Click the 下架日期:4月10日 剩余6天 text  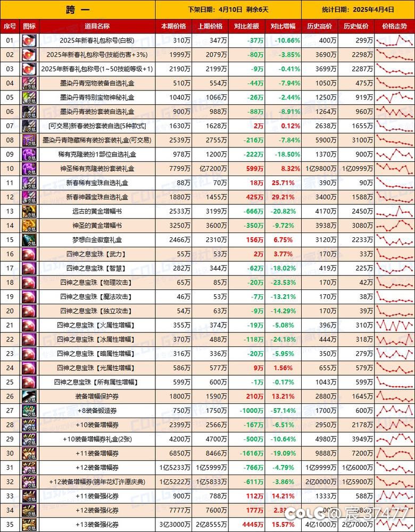tap(228, 10)
